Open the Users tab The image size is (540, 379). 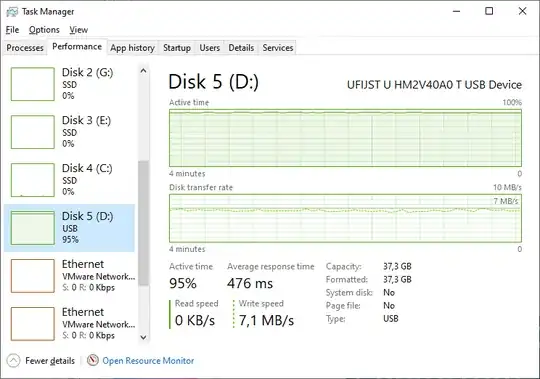209,48
